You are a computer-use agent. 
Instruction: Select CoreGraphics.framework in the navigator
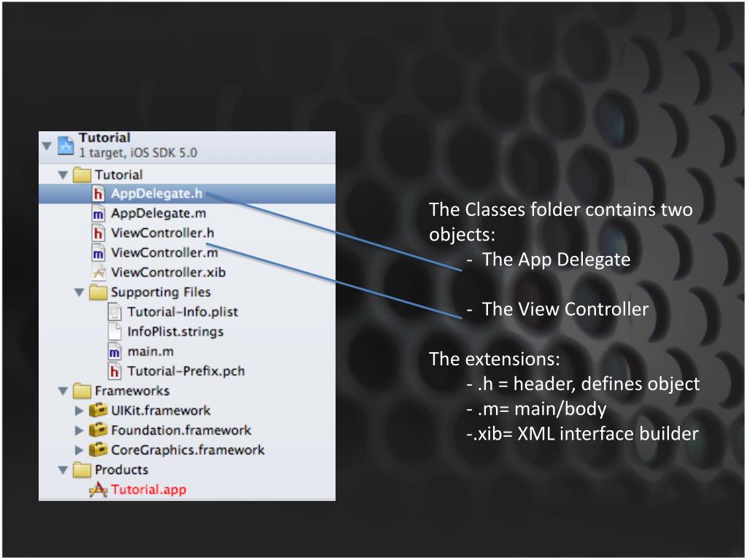187,450
